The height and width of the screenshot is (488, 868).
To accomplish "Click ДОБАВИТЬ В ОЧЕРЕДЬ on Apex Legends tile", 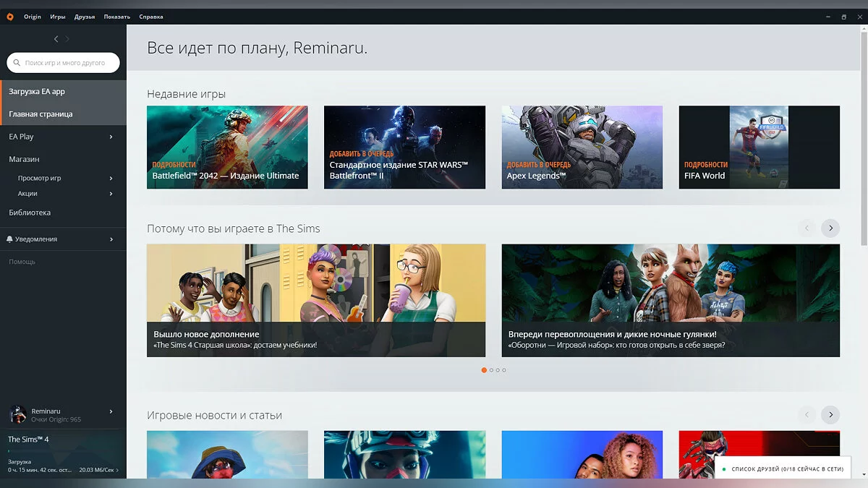I will click(x=539, y=165).
